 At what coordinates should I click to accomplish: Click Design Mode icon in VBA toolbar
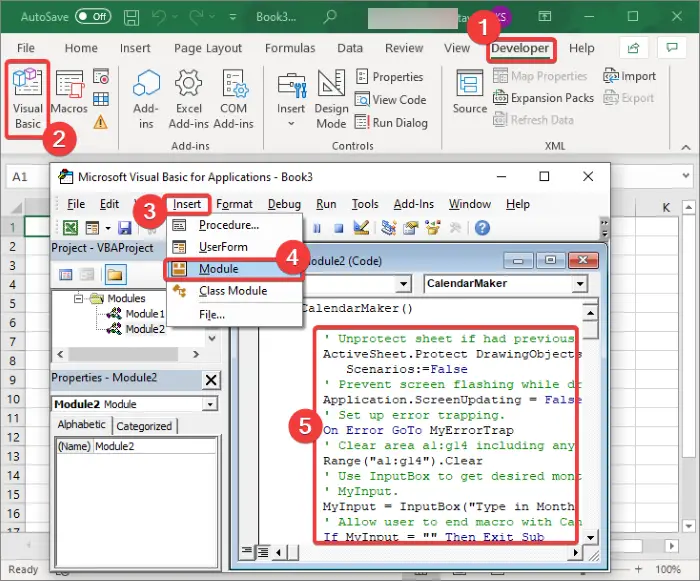coord(361,228)
